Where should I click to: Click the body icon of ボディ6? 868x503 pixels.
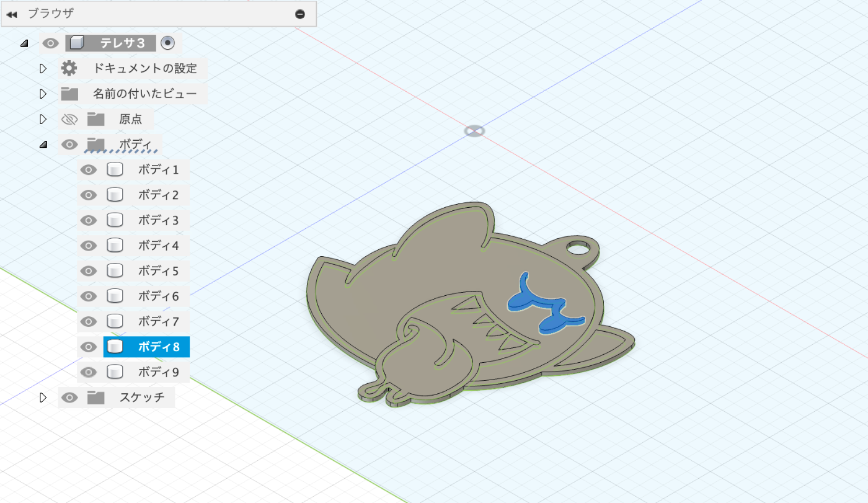coord(114,296)
